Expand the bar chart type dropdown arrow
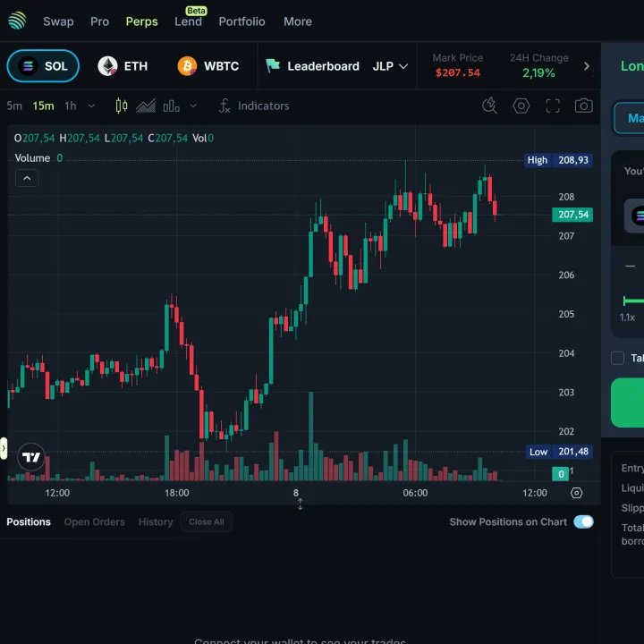644x644 pixels. coord(192,106)
